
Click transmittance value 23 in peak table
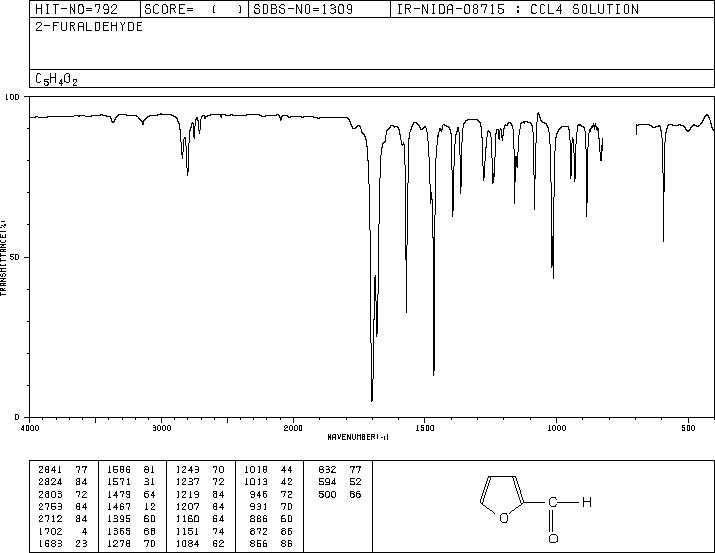(81, 543)
